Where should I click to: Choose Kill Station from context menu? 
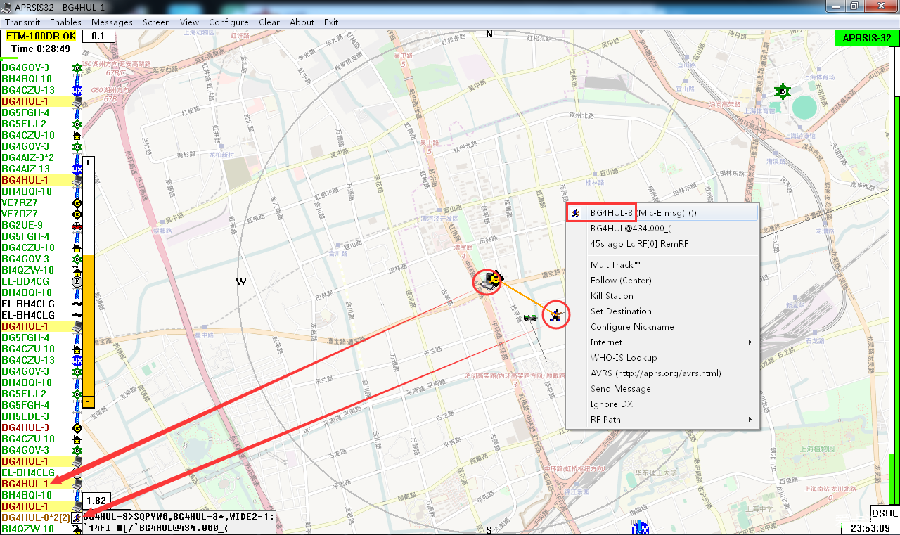[x=613, y=296]
